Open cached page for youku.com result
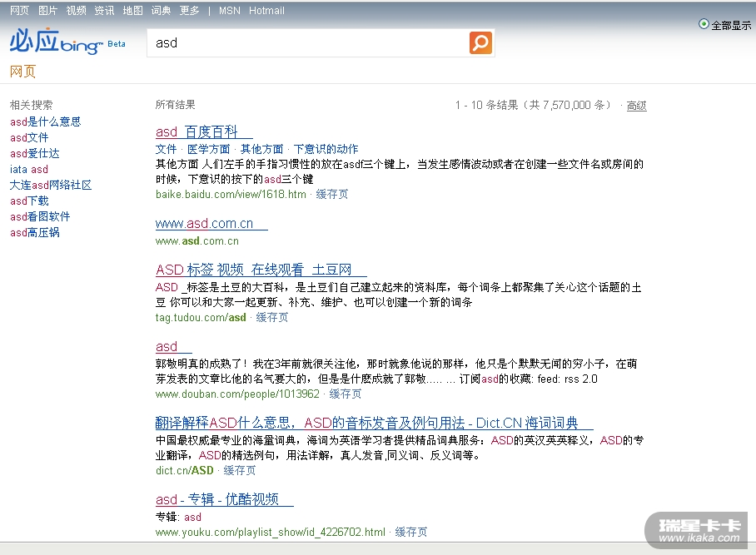 point(410,533)
